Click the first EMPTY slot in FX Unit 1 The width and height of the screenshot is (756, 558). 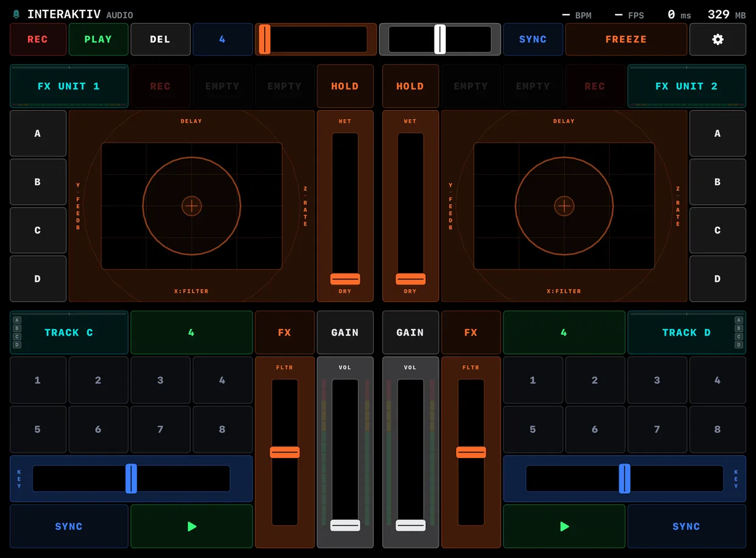(x=223, y=87)
